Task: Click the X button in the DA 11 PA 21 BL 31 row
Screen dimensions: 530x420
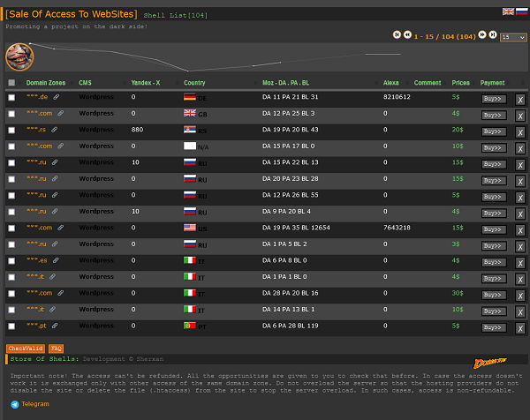Action: 520,100
